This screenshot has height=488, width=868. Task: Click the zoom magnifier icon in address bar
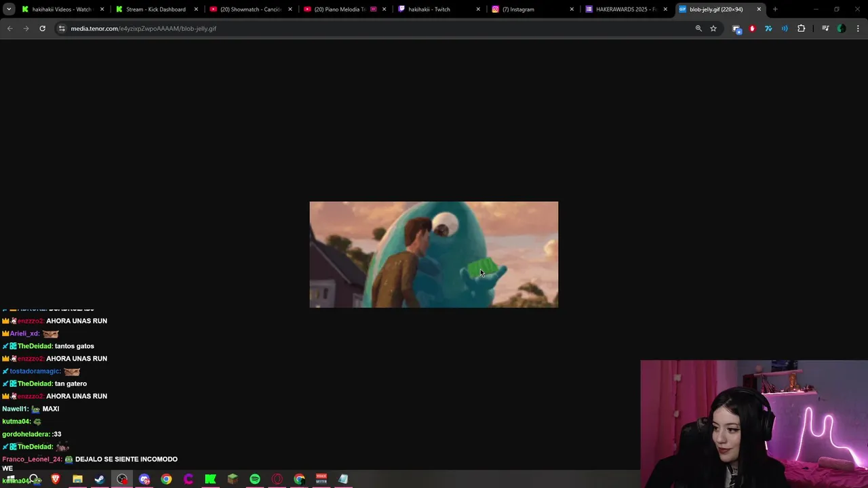(698, 28)
